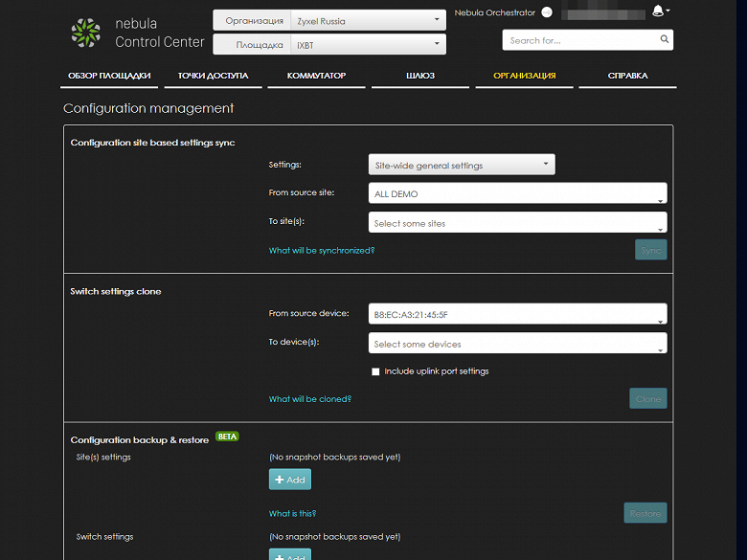Open What will be cloned link
The height and width of the screenshot is (560, 747).
point(309,399)
